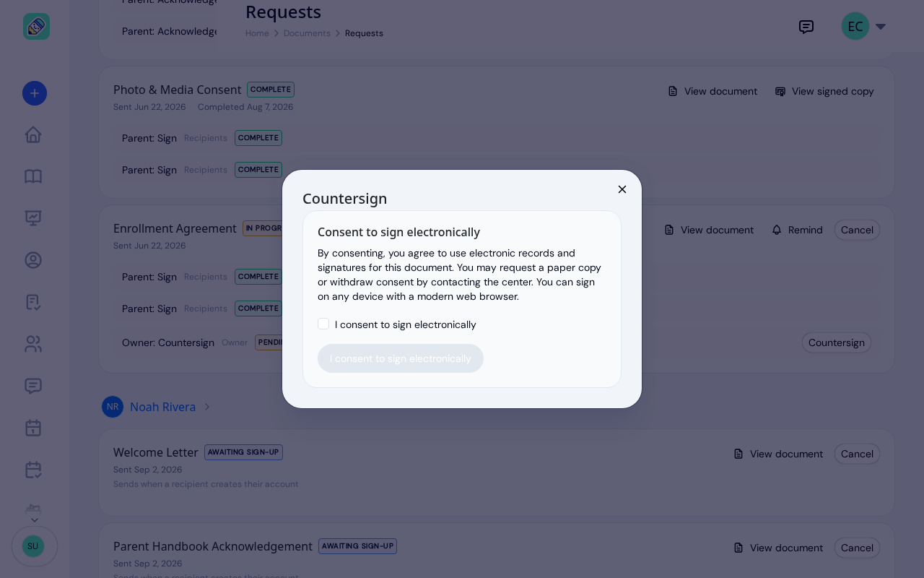View document for Welcome Letter
This screenshot has width=924, height=578.
[x=778, y=454]
